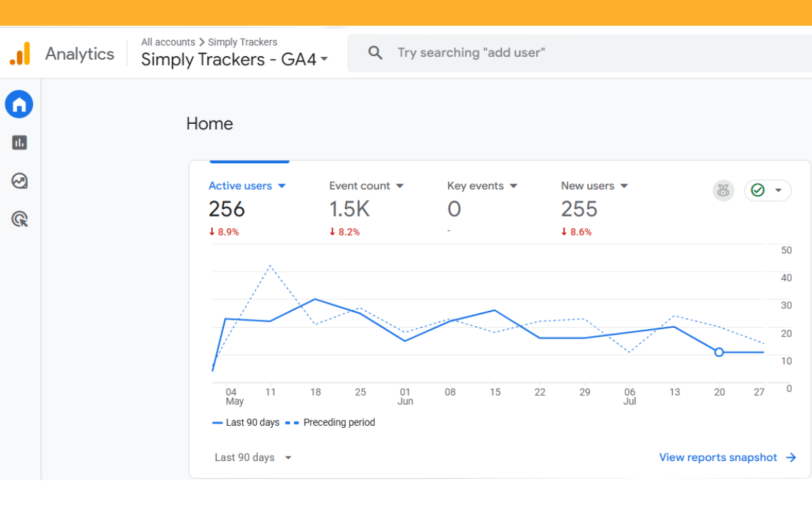This screenshot has width=812, height=520.
Task: Expand the Event count metric dropdown
Action: click(x=400, y=186)
